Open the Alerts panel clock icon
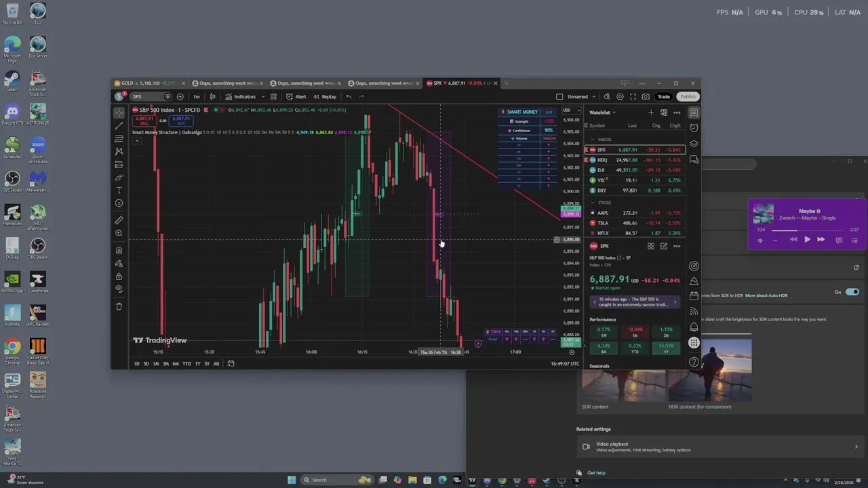Image resolution: width=868 pixels, height=488 pixels. point(694,127)
